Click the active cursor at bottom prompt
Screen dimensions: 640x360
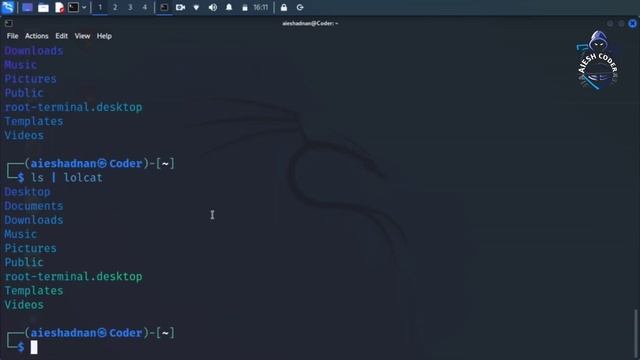coord(34,347)
